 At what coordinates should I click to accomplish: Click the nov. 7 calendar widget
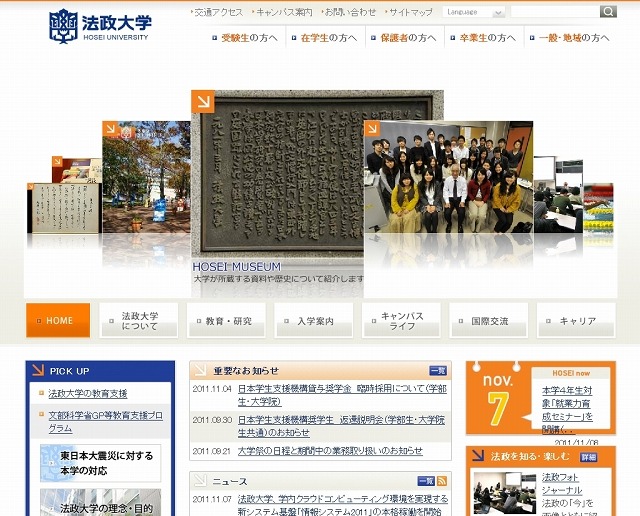click(498, 398)
